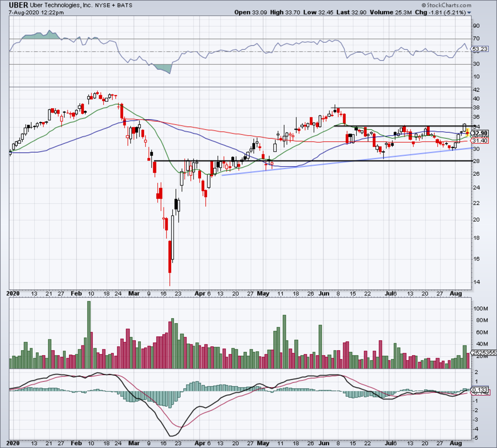
Task: Click the tallest volume bar in February
Action: (89, 335)
